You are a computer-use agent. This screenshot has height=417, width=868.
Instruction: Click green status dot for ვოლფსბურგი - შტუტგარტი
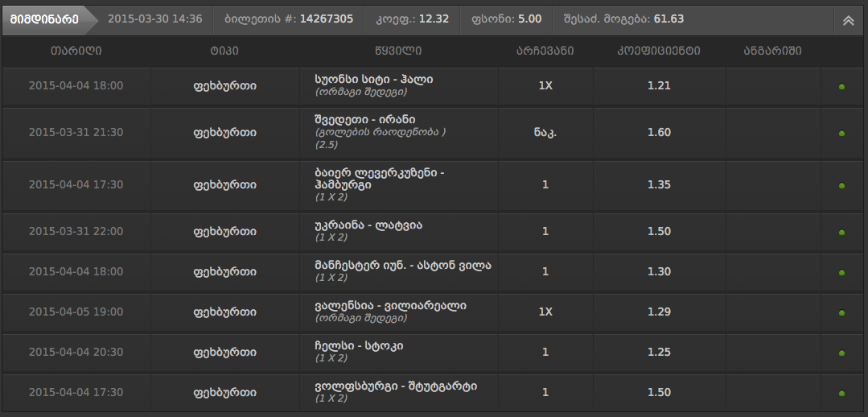click(x=842, y=393)
